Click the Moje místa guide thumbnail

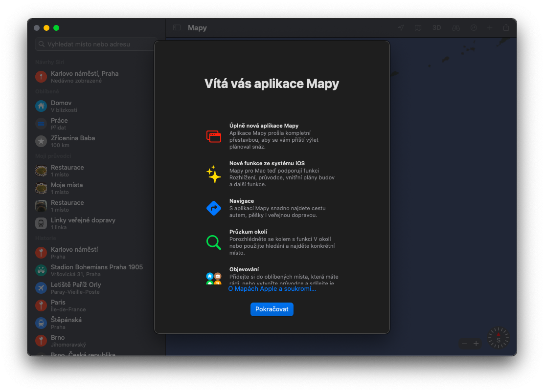(x=41, y=188)
